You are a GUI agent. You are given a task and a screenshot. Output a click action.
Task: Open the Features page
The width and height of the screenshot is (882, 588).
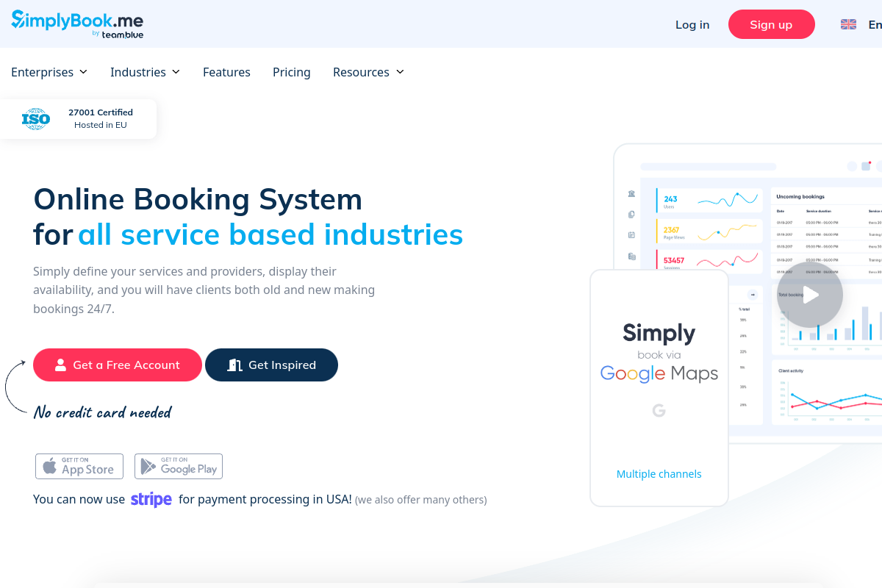click(226, 72)
